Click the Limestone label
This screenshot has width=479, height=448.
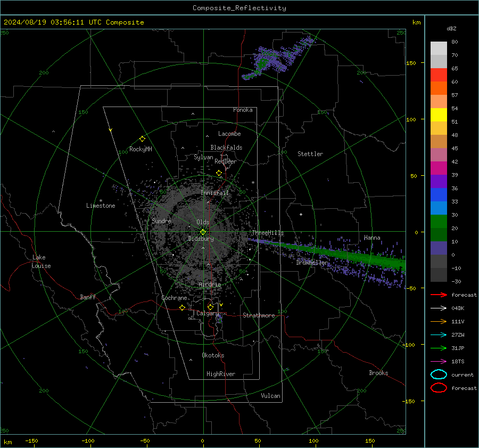click(x=101, y=206)
